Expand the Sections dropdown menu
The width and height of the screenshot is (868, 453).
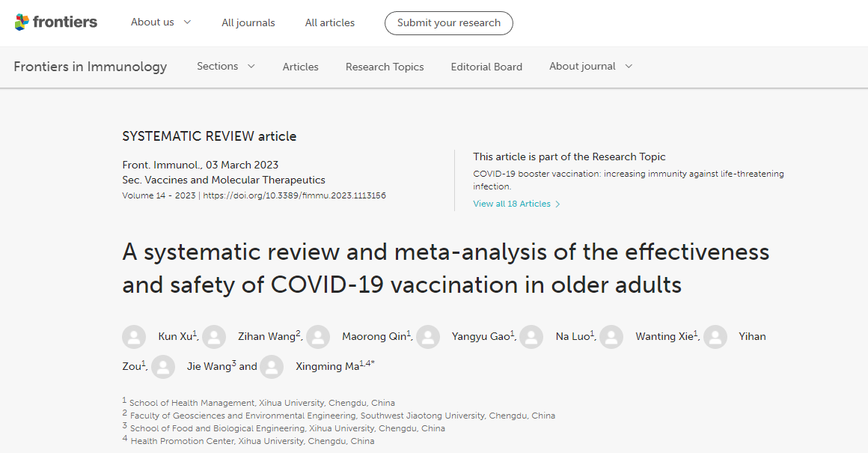coord(225,67)
